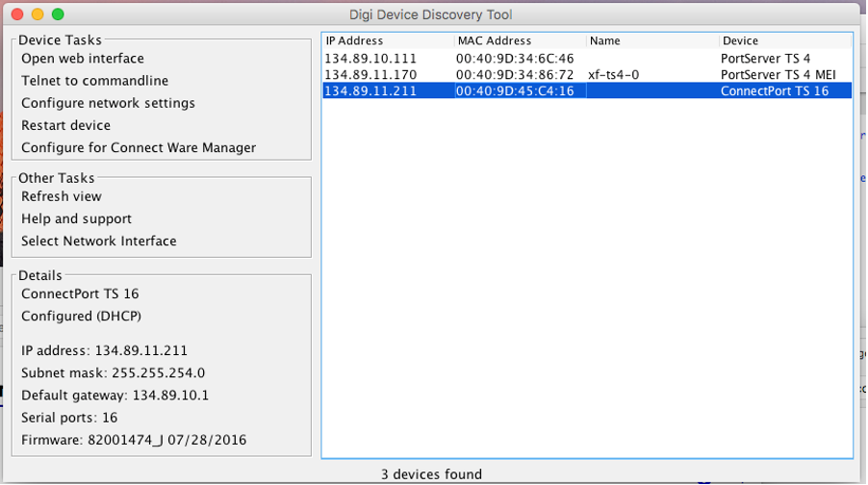868x485 pixels.
Task: Click the Device column header
Action: tap(741, 41)
